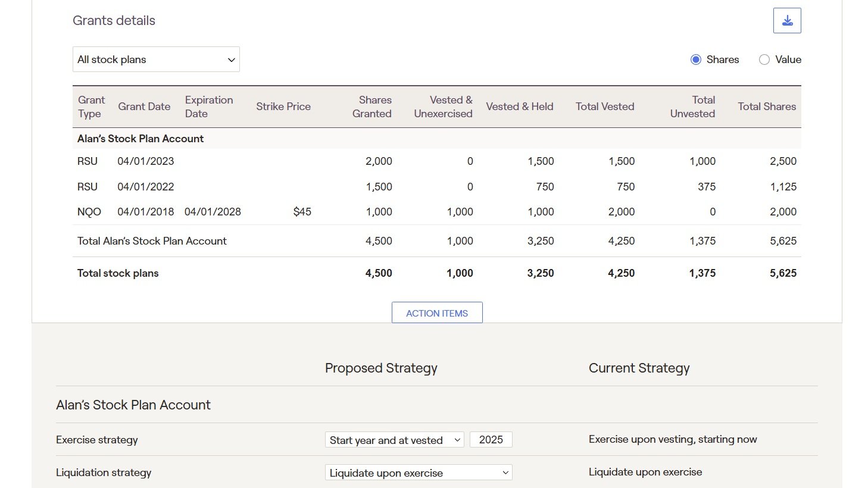The width and height of the screenshot is (868, 488).
Task: Select the Value radio button
Action: (764, 60)
